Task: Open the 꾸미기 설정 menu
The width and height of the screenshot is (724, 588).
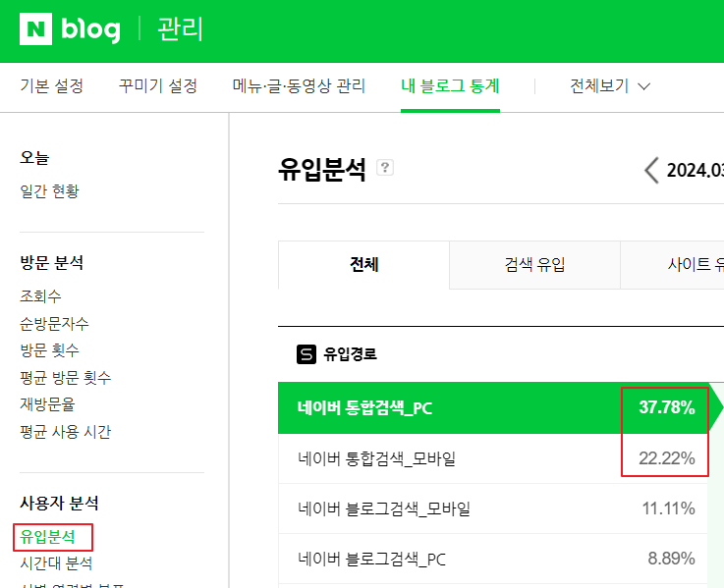Action: click(x=157, y=86)
